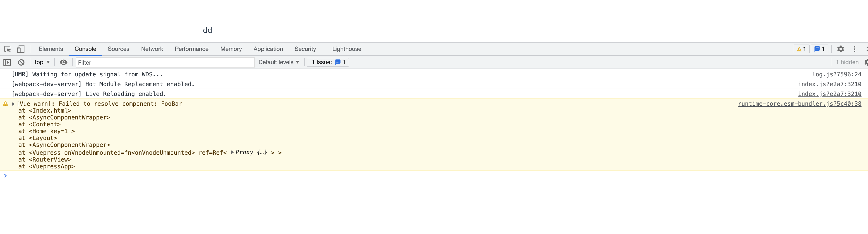
Task: Open the Default levels dropdown
Action: [278, 62]
